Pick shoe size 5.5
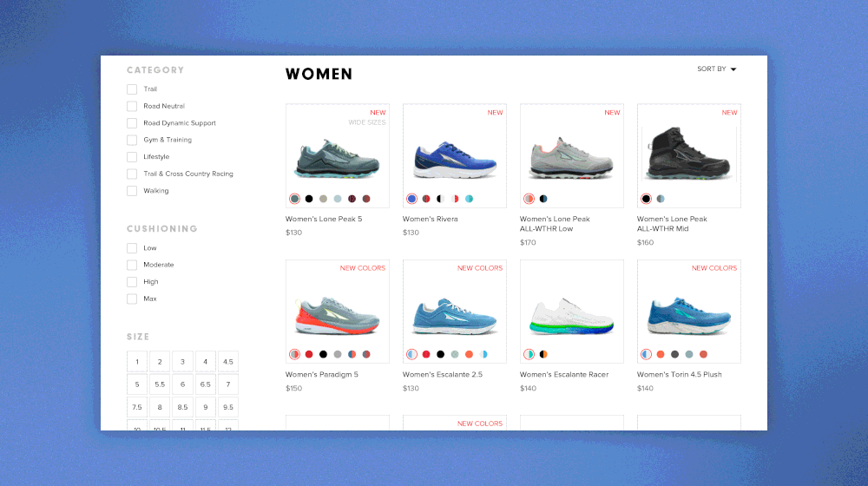Image resolution: width=868 pixels, height=486 pixels. coord(160,384)
